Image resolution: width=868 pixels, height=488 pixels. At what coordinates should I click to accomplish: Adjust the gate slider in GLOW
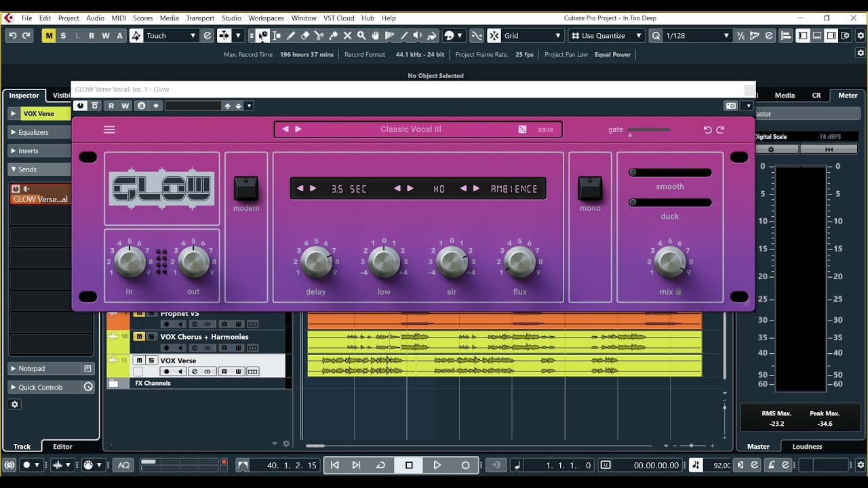click(x=648, y=129)
